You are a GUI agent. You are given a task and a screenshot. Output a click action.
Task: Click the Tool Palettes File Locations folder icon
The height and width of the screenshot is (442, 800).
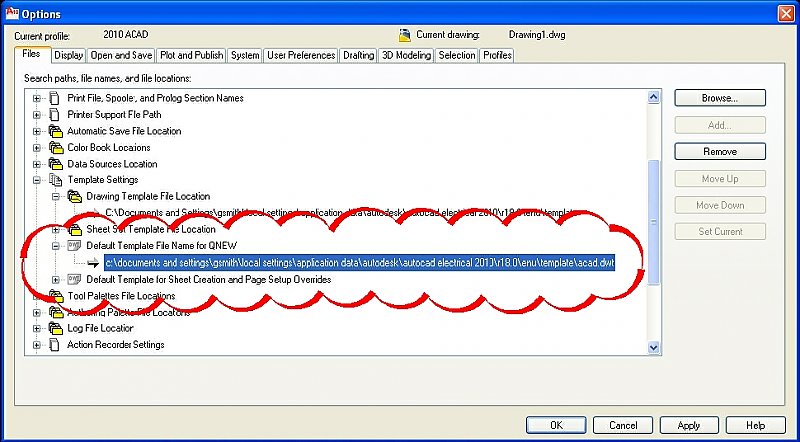click(x=56, y=295)
